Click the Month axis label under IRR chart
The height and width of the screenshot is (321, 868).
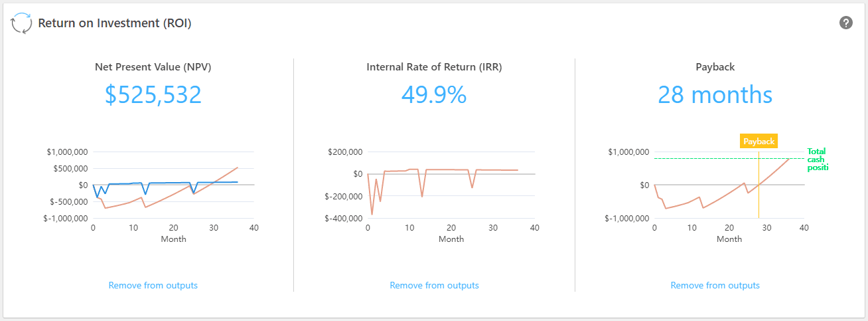coord(451,239)
